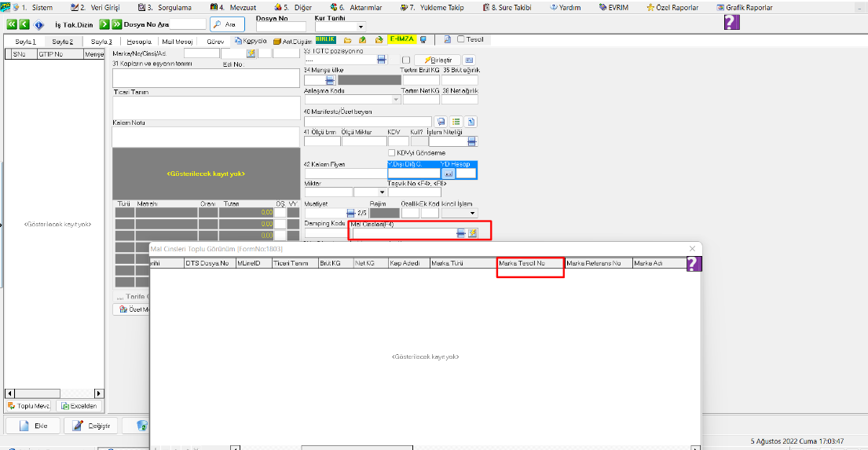Open the Özel Raporlar menu
This screenshot has height=450, width=868.
672,8
